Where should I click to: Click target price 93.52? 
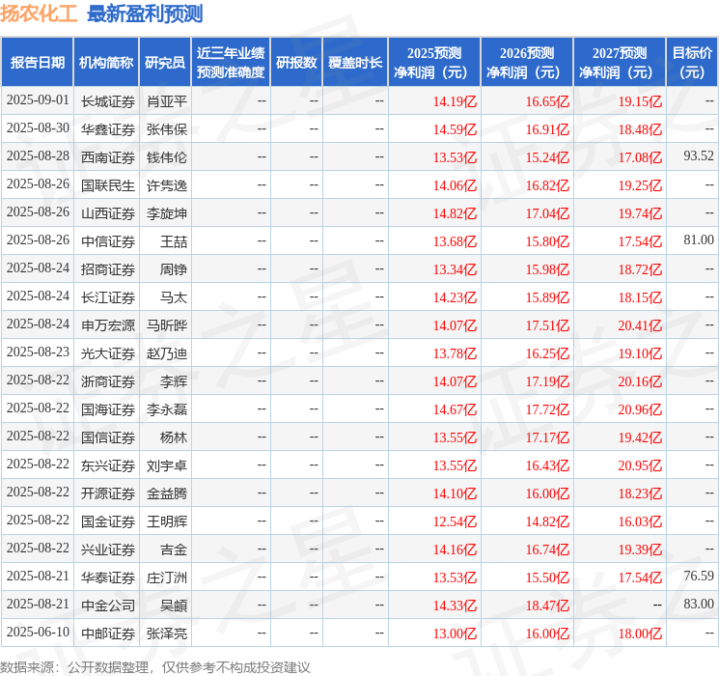(698, 155)
